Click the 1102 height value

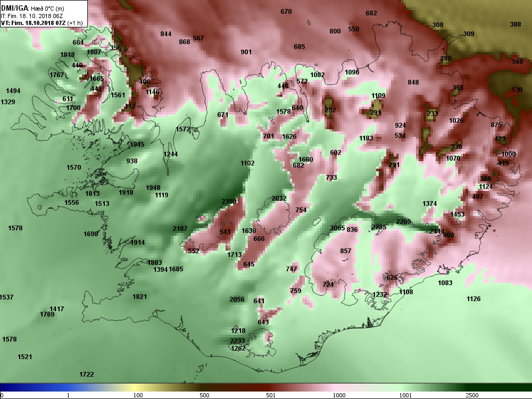(247, 163)
